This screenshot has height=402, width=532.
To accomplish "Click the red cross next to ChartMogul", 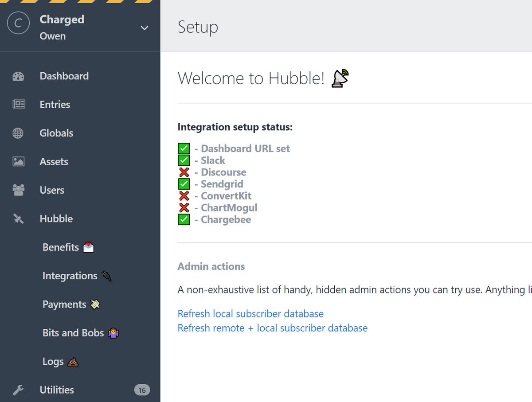I will (184, 208).
